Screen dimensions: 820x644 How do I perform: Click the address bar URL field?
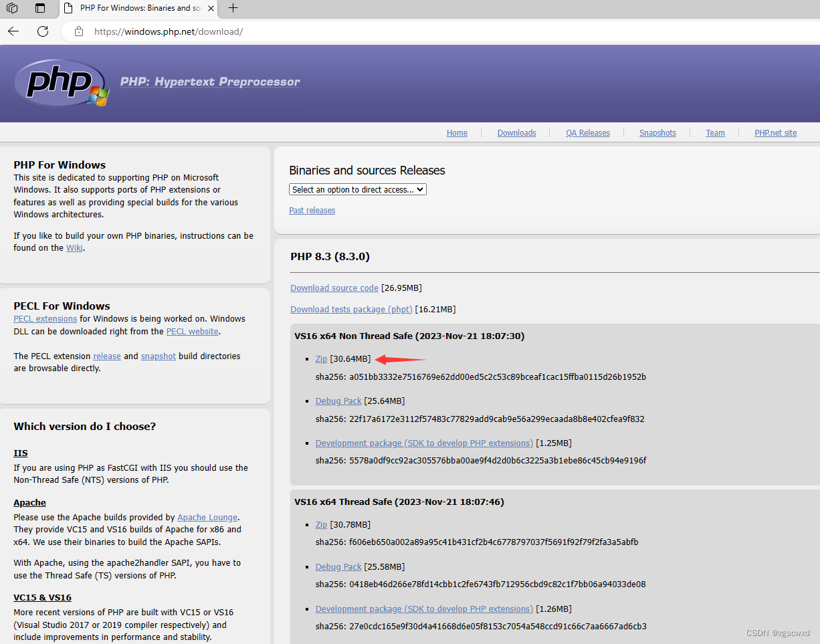click(441, 31)
